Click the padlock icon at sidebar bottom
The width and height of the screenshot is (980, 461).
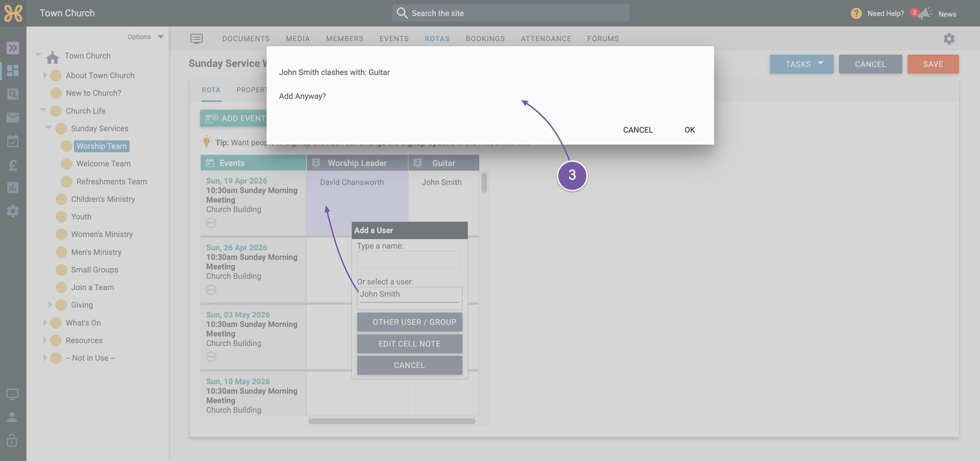pyautogui.click(x=12, y=440)
